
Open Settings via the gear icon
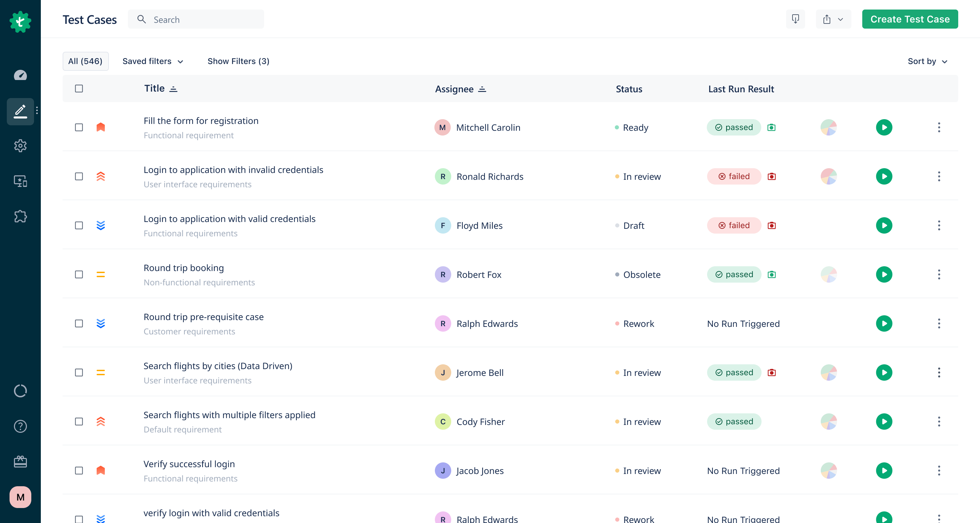tap(20, 146)
